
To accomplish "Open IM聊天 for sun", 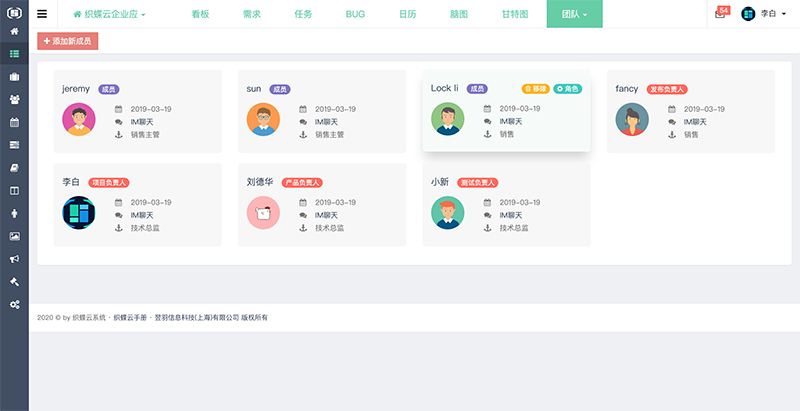I will [x=327, y=122].
